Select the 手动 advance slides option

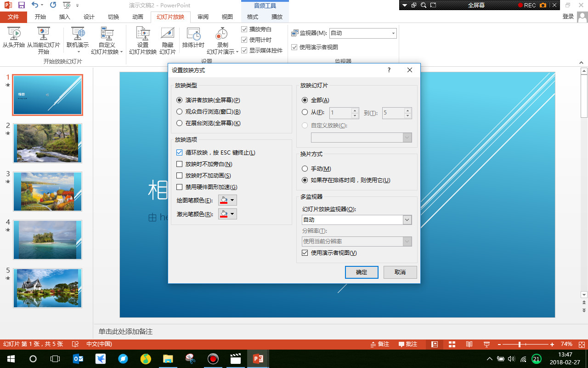pos(304,168)
